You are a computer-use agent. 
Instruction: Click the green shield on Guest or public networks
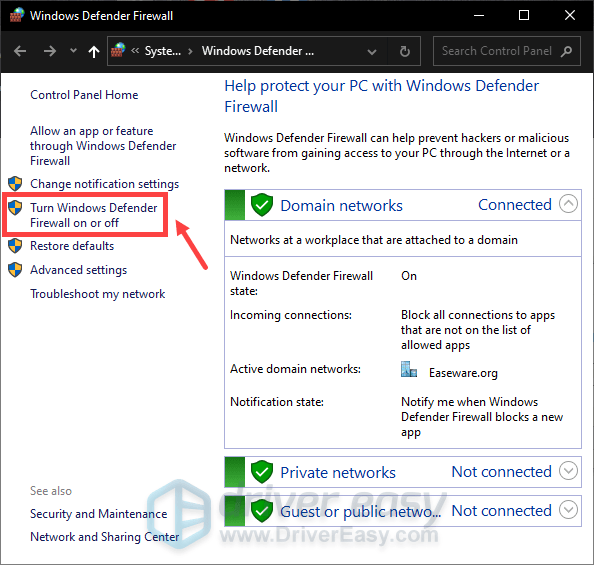[x=262, y=511]
